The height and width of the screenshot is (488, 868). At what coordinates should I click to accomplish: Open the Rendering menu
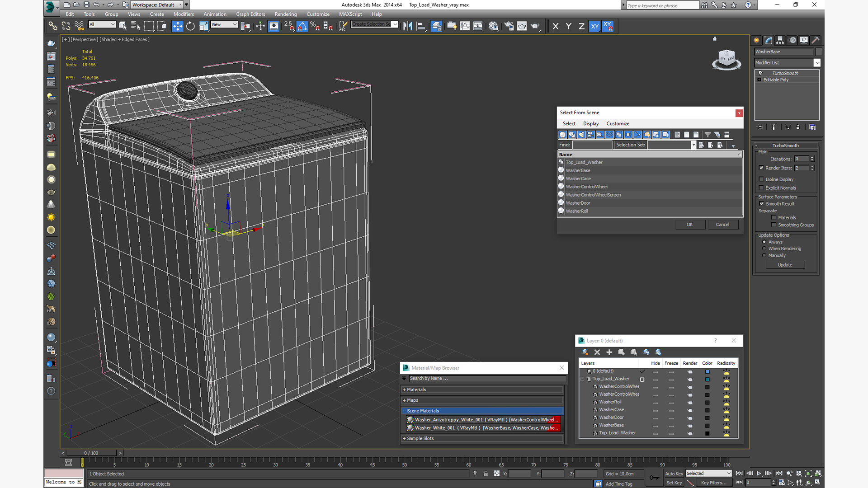point(286,14)
